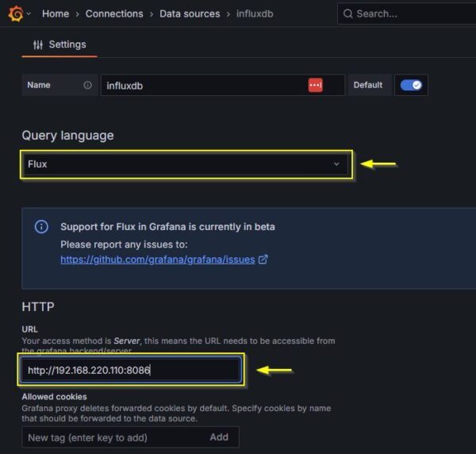Click the "Query language" heading

click(67, 136)
